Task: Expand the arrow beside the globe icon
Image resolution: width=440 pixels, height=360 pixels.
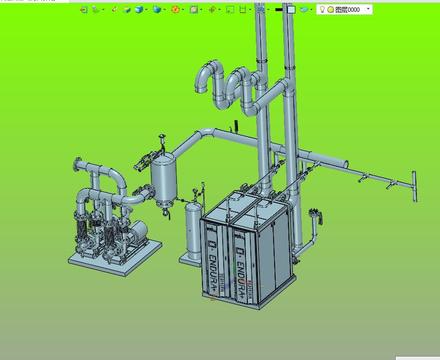Action: (x=164, y=10)
